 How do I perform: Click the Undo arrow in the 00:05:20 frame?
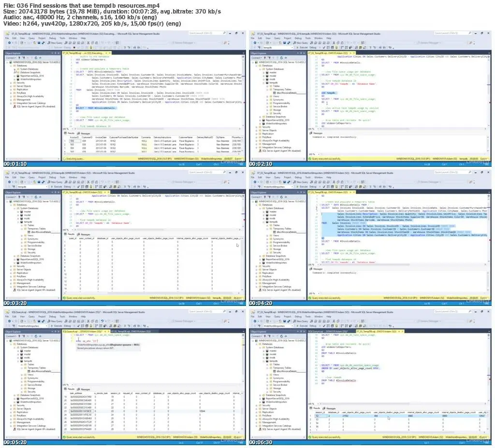point(102,321)
